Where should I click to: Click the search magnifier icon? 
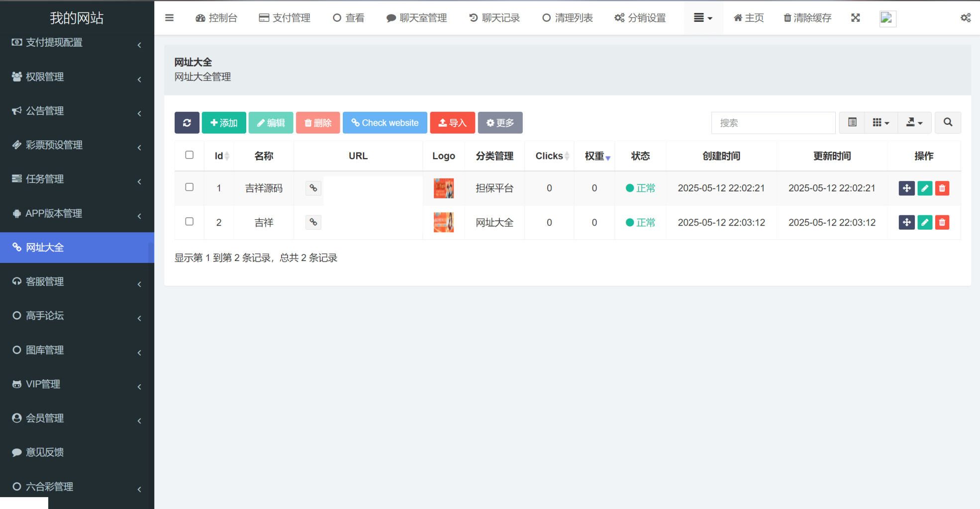pyautogui.click(x=947, y=123)
